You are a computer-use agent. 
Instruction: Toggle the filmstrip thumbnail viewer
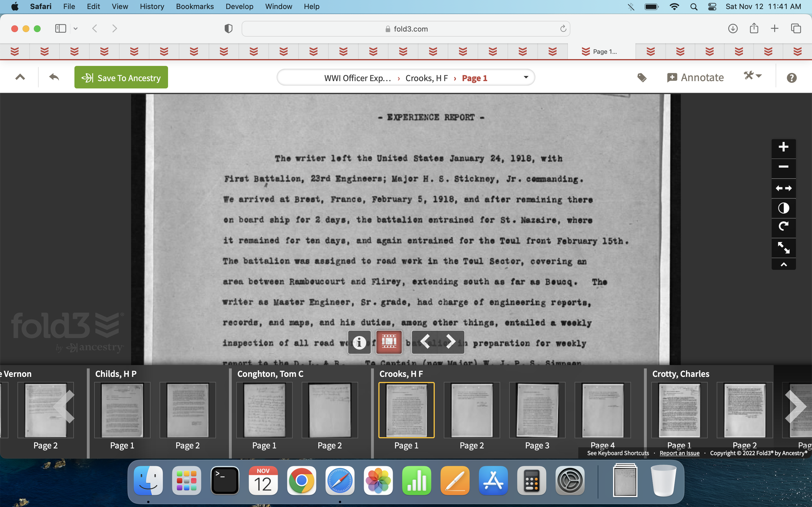389,342
